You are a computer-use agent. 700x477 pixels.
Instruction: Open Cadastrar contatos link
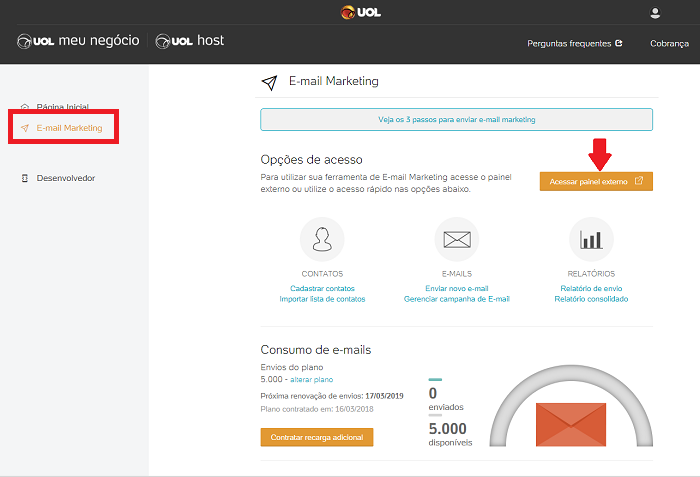pos(322,289)
